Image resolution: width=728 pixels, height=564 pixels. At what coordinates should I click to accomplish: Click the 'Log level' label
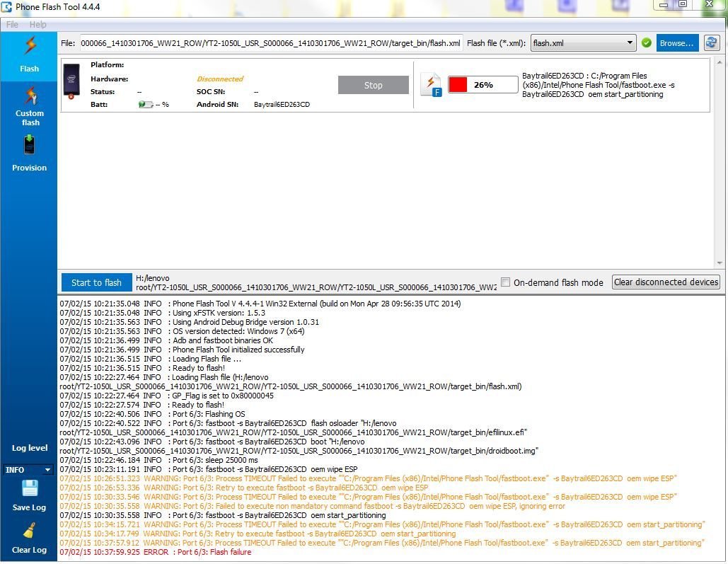tap(30, 448)
